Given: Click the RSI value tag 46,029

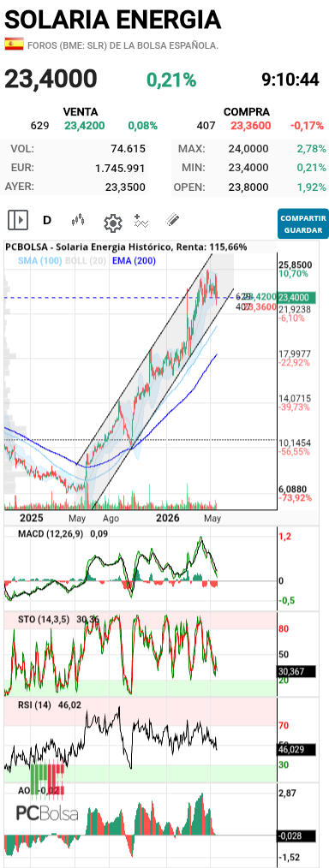Looking at the screenshot, I should [x=296, y=750].
